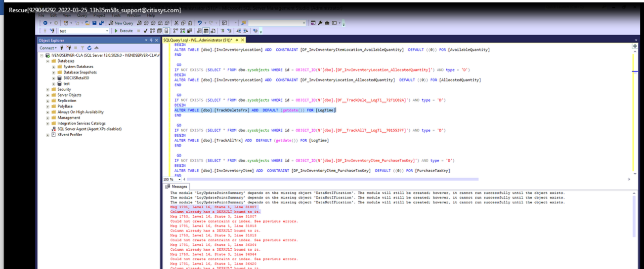Viewport: 644px width, 269px height.
Task: Click the Parse checkmark icon
Action: pyautogui.click(x=145, y=31)
